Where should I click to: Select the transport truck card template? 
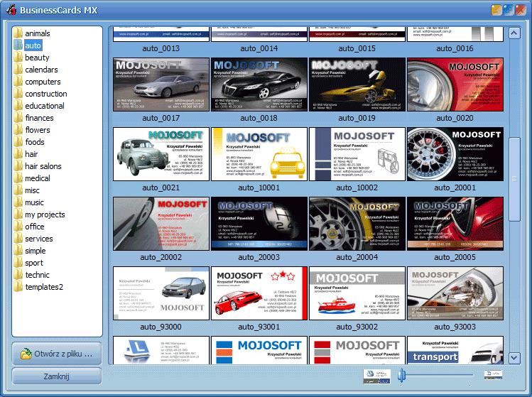(455, 350)
